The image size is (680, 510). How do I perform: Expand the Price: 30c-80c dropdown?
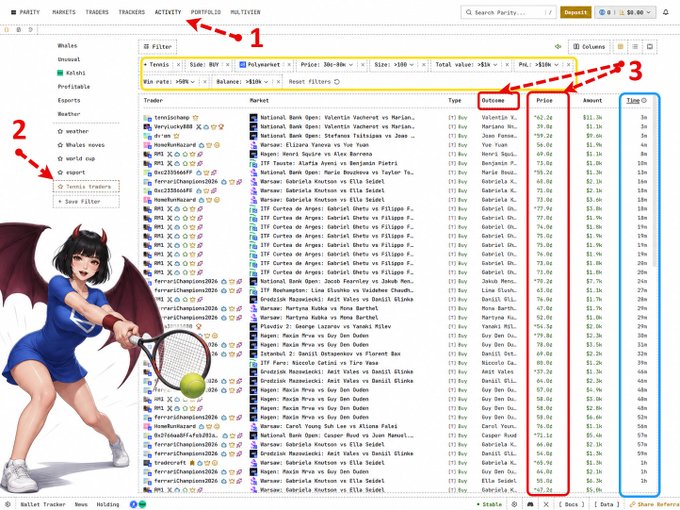point(350,64)
